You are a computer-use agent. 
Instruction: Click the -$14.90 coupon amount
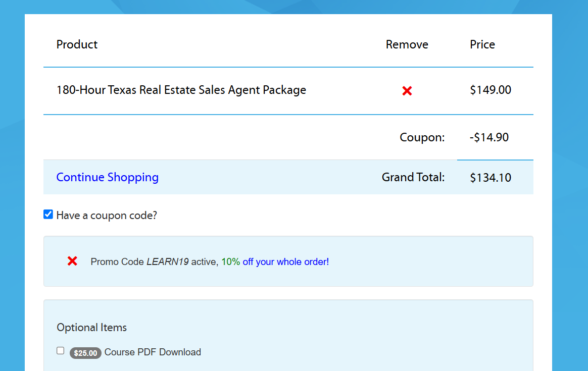[x=489, y=137]
